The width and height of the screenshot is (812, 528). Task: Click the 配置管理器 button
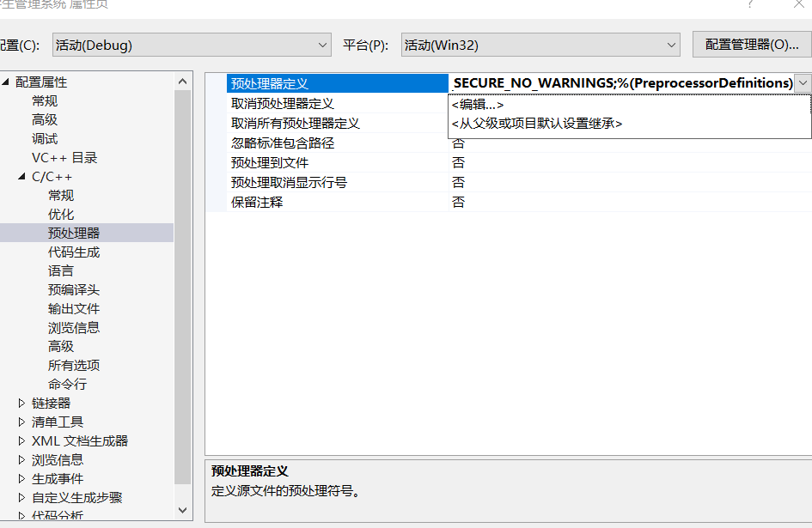[752, 45]
